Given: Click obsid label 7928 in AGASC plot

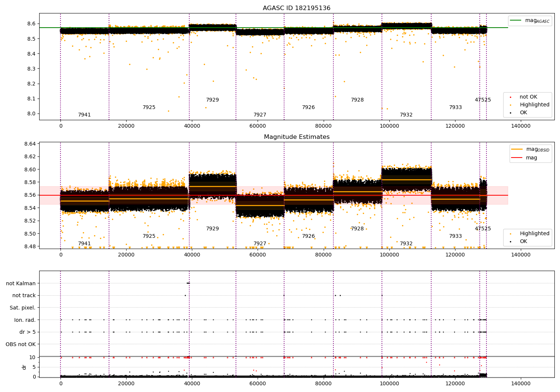Looking at the screenshot, I should coord(357,100).
